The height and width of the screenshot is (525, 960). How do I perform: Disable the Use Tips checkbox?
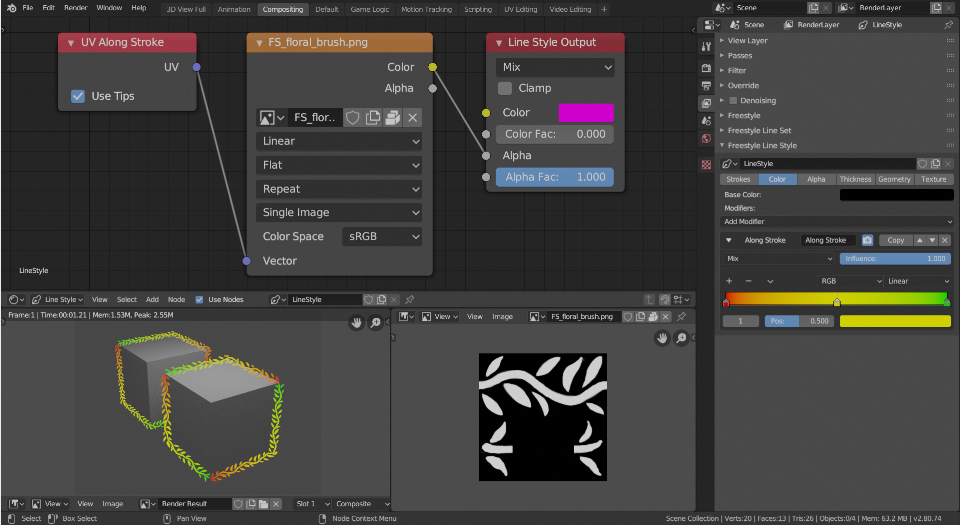78,96
